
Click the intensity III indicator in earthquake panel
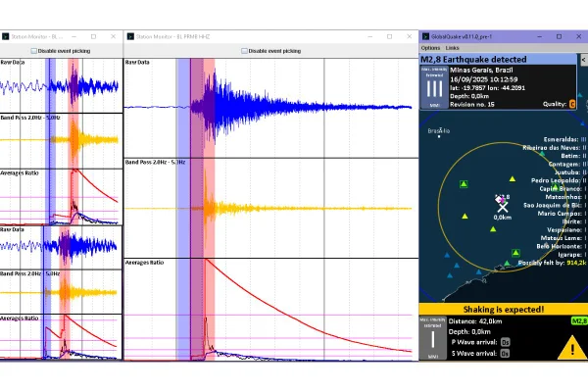coord(434,87)
